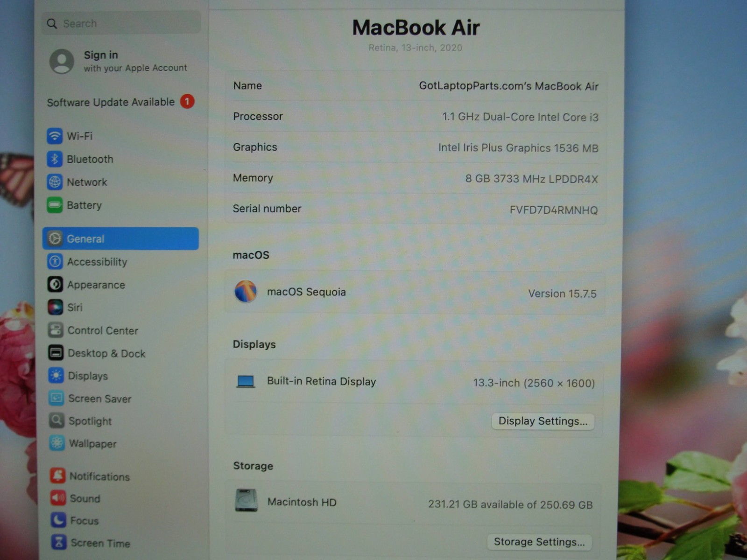The width and height of the screenshot is (747, 560).
Task: Click the 13.3-inch (2560 × 1600) value
Action: [534, 383]
